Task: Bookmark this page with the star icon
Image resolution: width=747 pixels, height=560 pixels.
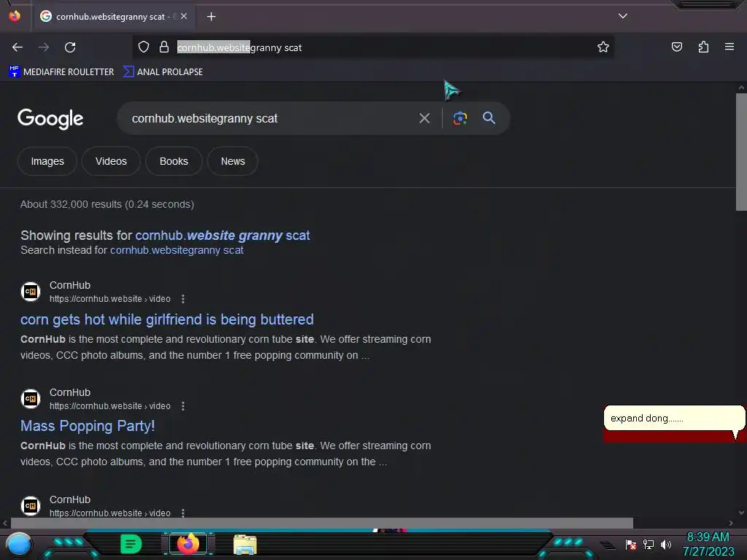Action: point(603,47)
